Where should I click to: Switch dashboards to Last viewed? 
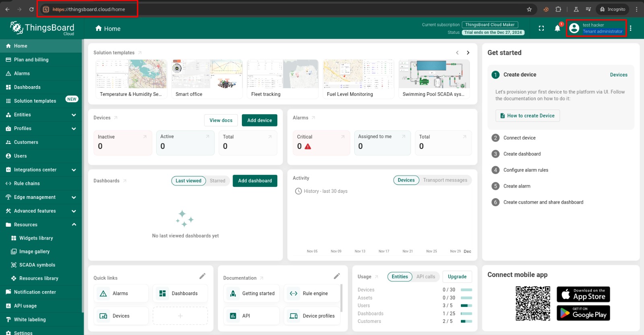pyautogui.click(x=188, y=181)
